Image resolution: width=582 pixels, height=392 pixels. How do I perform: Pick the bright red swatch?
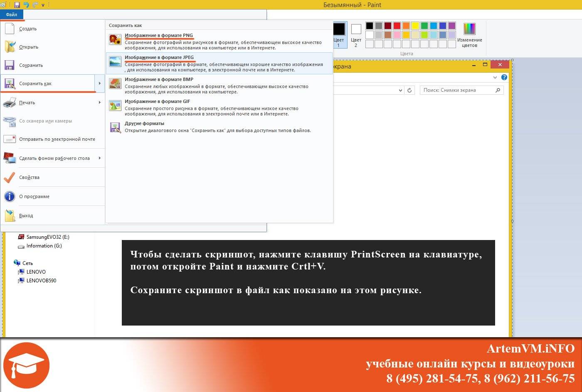click(397, 26)
